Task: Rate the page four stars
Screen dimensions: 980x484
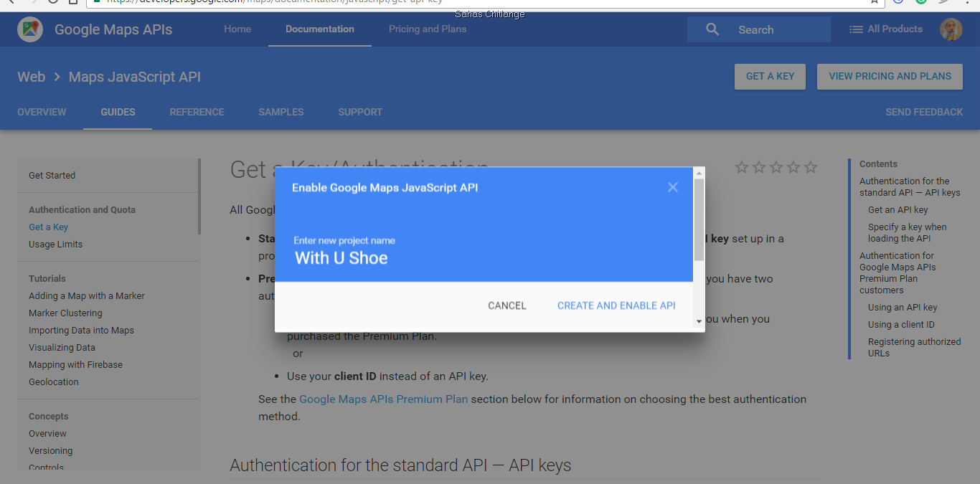Action: tap(793, 167)
